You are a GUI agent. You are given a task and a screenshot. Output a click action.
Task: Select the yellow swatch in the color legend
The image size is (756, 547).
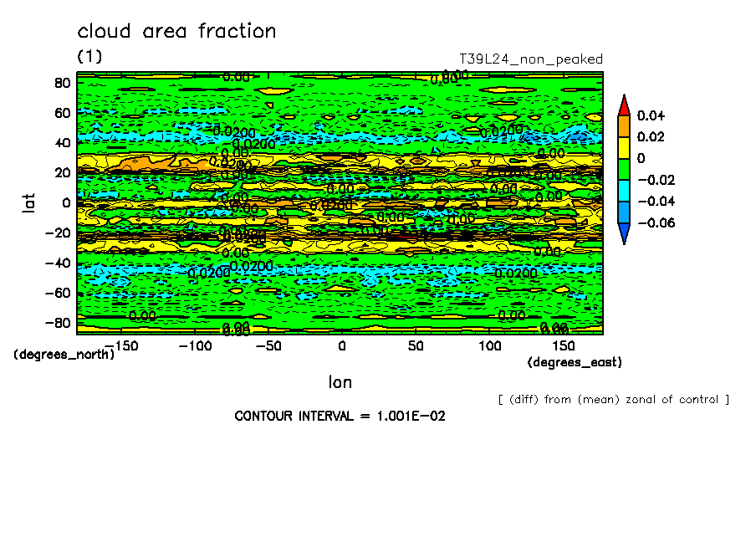624,147
